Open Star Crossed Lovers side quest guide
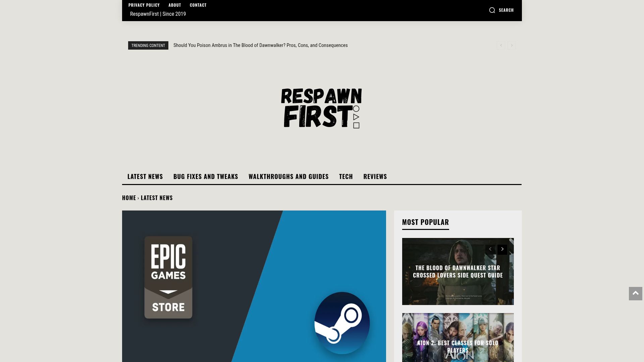 (x=458, y=271)
